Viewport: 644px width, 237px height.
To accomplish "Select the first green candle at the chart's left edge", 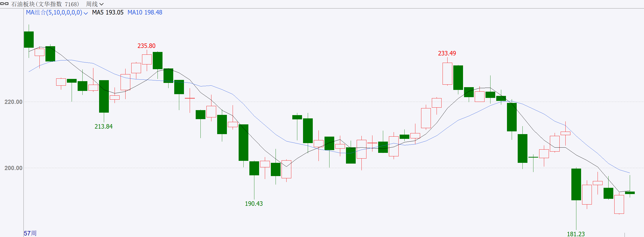I will (x=29, y=39).
